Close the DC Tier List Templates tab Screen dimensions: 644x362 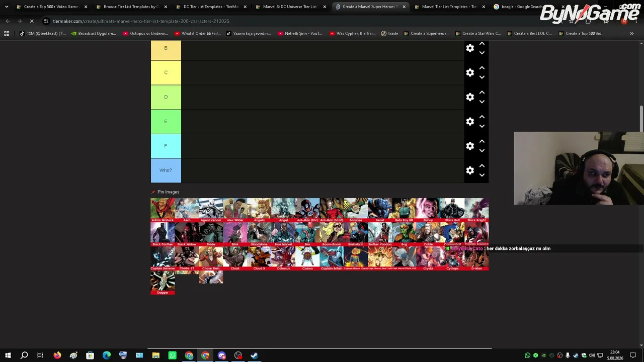(x=245, y=7)
